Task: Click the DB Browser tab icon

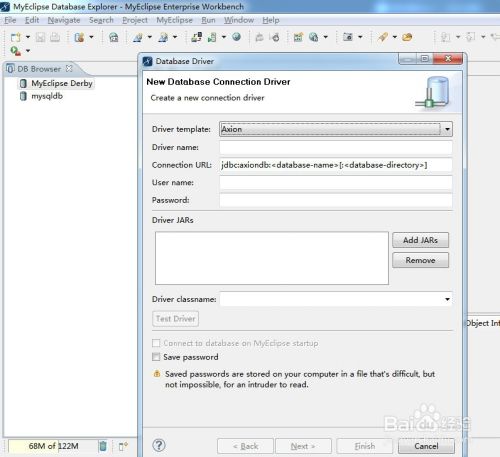Action: click(x=10, y=69)
